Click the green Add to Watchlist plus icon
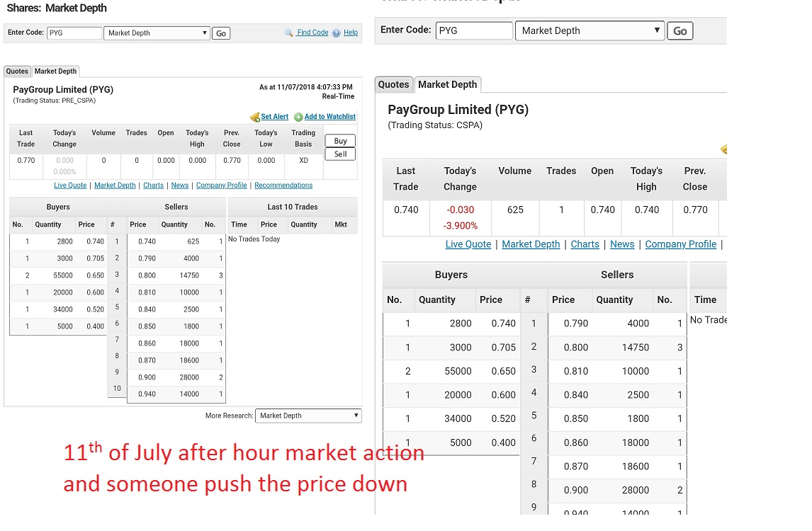Screen dimensions: 812x531 tap(298, 117)
